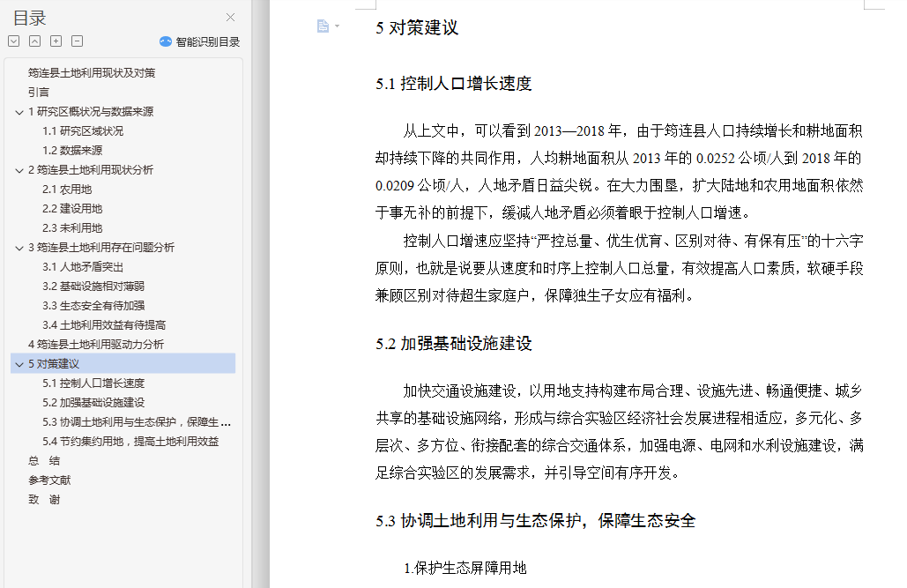
Task: Open '3.4 土地利用效益有待提高' outline entry
Action: [104, 324]
